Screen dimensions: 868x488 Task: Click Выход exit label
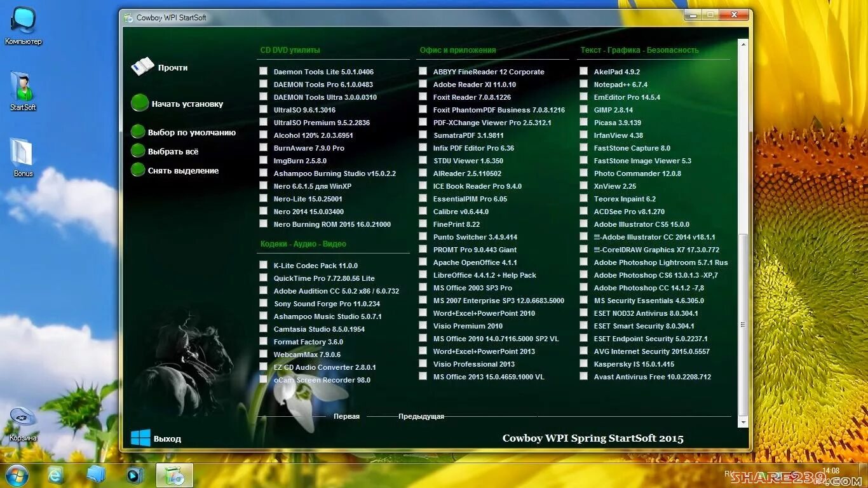[167, 438]
